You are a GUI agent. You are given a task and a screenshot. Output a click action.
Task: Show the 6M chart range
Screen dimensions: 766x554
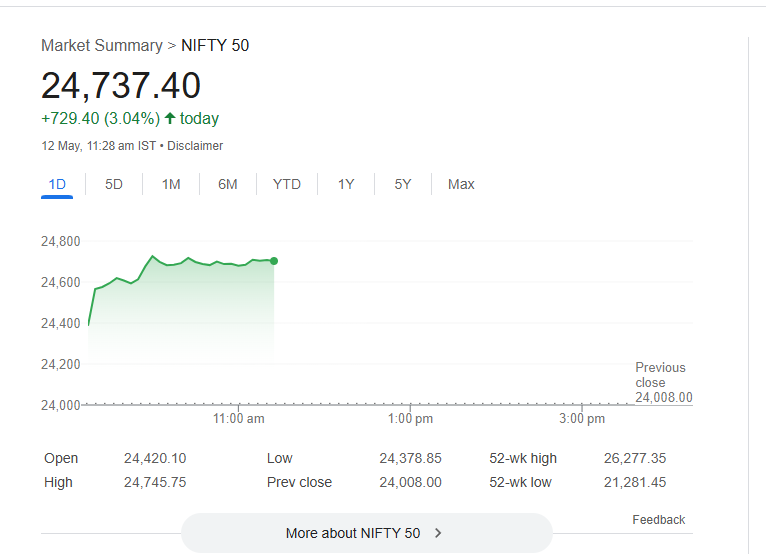pos(228,185)
